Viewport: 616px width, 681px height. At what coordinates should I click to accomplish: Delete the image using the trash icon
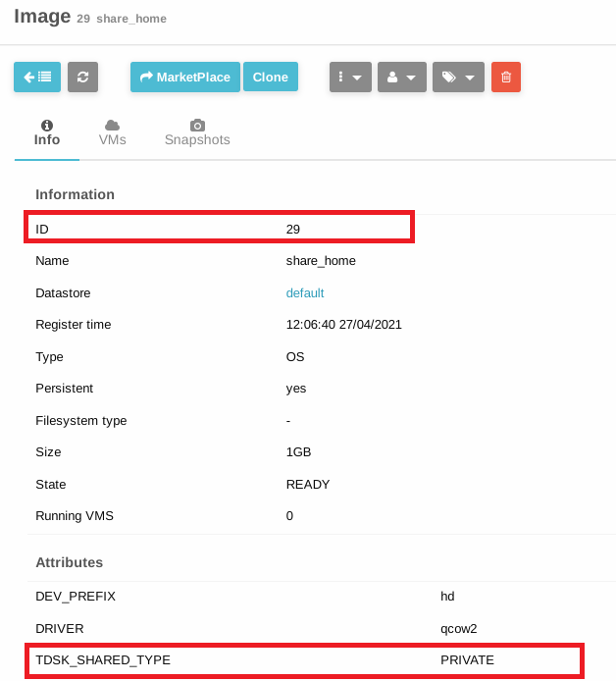[506, 78]
